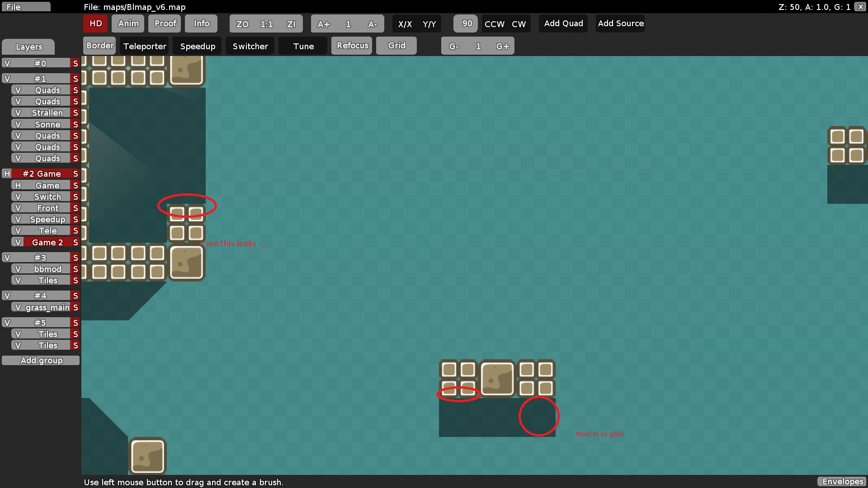Zoom out with the ZO button

tap(242, 23)
